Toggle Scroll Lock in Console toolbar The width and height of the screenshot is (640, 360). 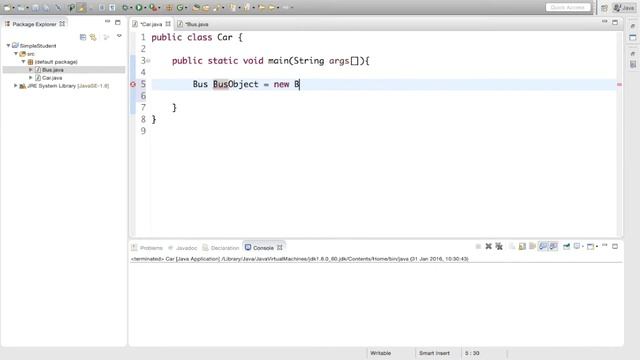[x=522, y=246]
